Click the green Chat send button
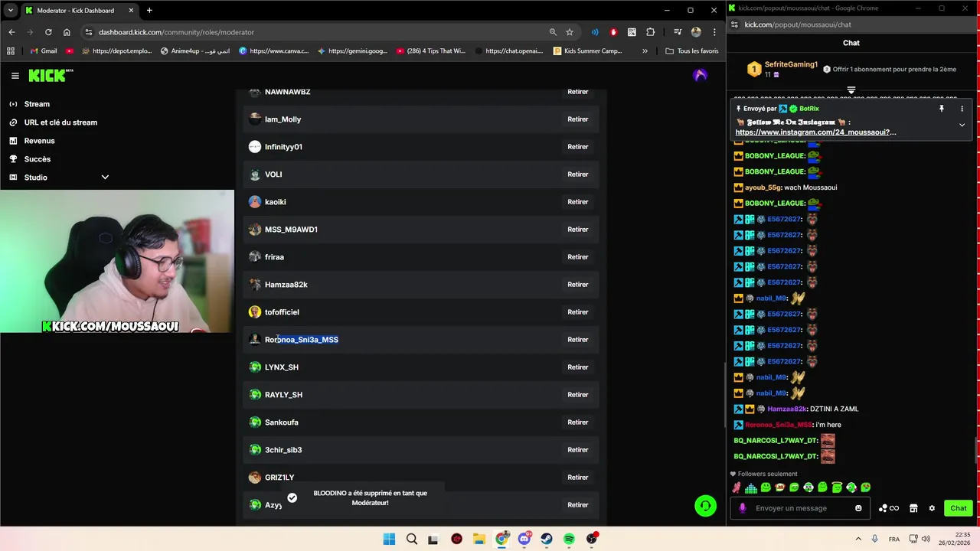The height and width of the screenshot is (551, 980). click(959, 508)
